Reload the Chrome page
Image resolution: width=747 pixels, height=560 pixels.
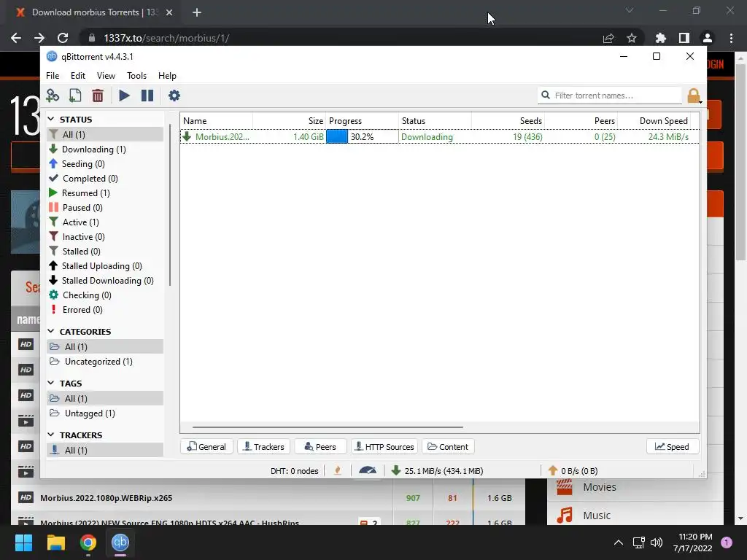click(63, 38)
